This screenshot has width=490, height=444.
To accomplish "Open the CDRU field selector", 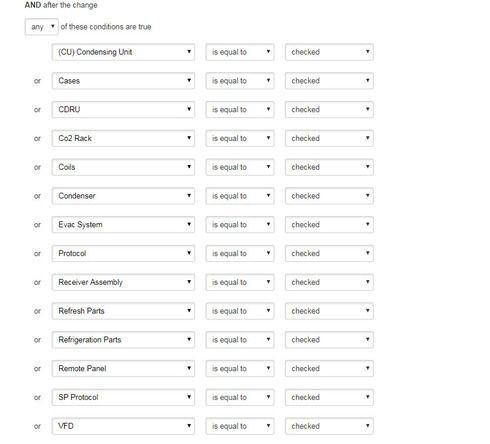I will [x=123, y=110].
